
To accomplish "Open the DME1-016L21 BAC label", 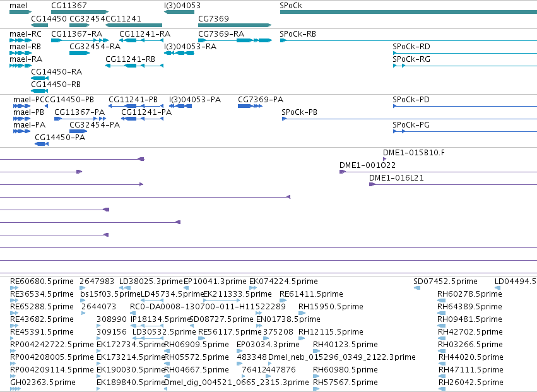I will click(396, 178).
